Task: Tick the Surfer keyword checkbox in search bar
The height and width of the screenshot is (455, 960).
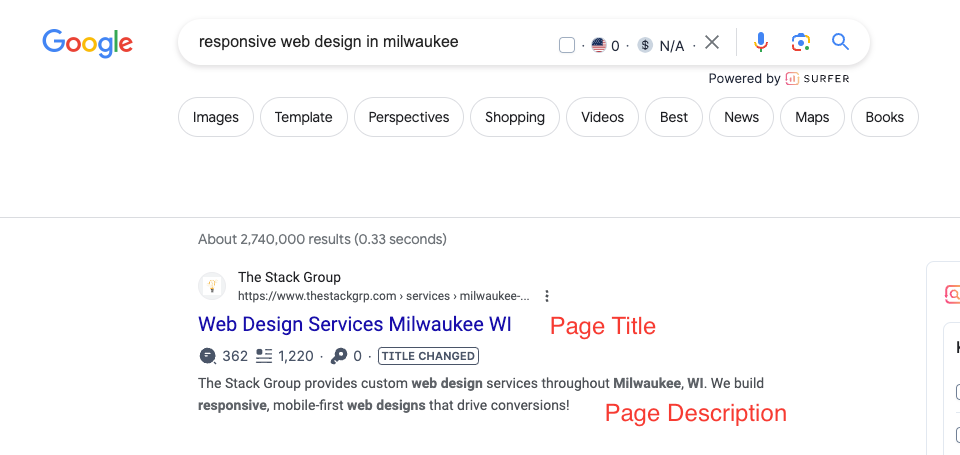Action: (567, 45)
